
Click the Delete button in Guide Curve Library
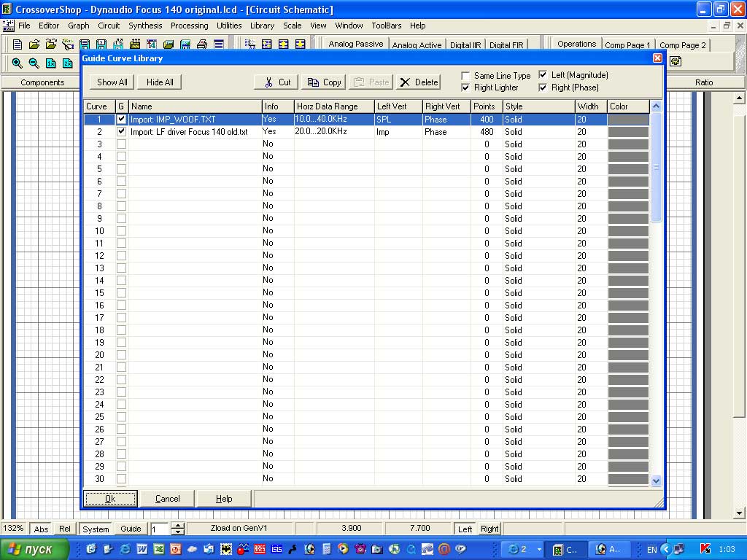tap(419, 82)
